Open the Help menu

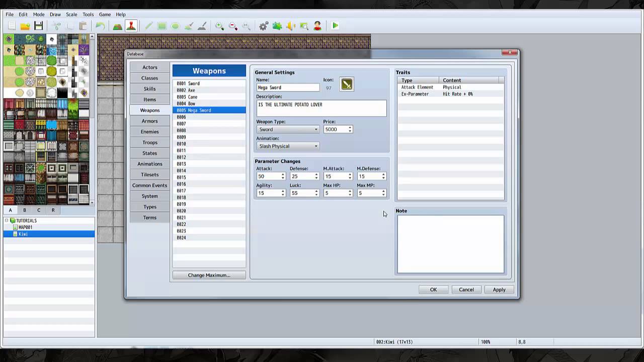click(121, 15)
